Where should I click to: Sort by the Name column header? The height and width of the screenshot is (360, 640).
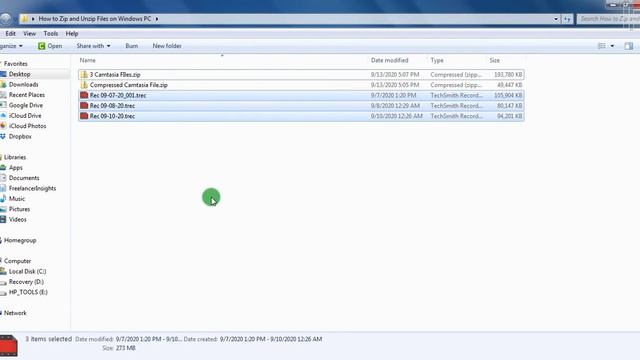point(87,60)
